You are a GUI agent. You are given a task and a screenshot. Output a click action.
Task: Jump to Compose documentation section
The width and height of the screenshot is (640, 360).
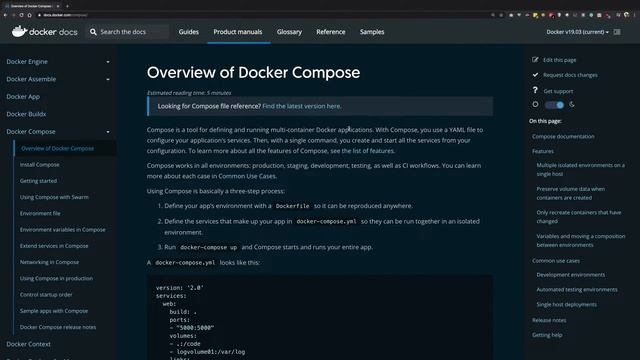click(563, 137)
